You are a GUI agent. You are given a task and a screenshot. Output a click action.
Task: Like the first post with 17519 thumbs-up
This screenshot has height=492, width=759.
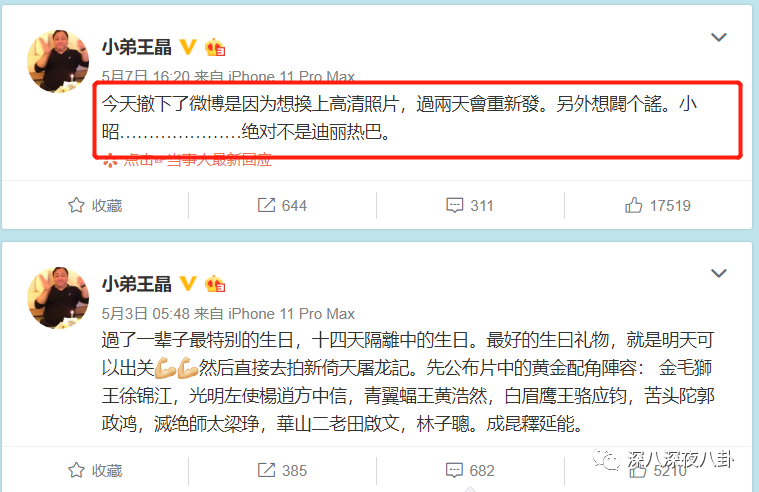pos(633,205)
